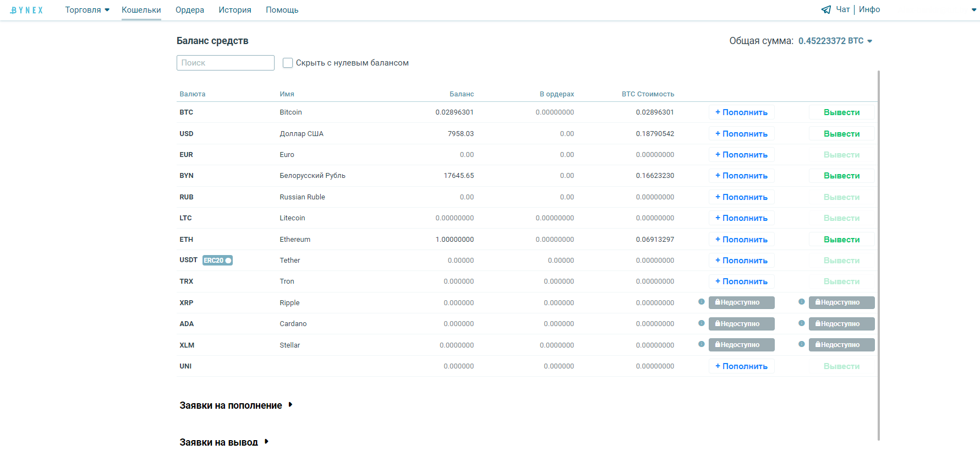
Task: Click the info dot beside ADA deposit
Action: [x=701, y=323]
